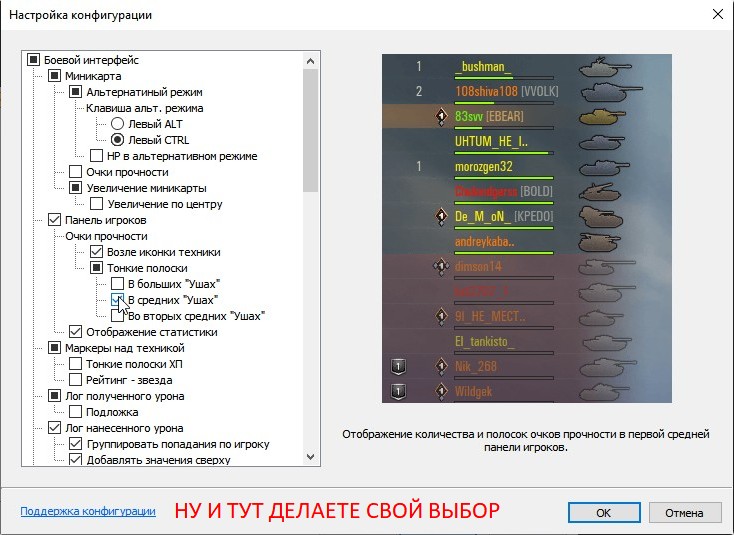This screenshot has width=734, height=535.
Task: Uncheck Группировать попадания по игроку
Action: [x=76, y=444]
